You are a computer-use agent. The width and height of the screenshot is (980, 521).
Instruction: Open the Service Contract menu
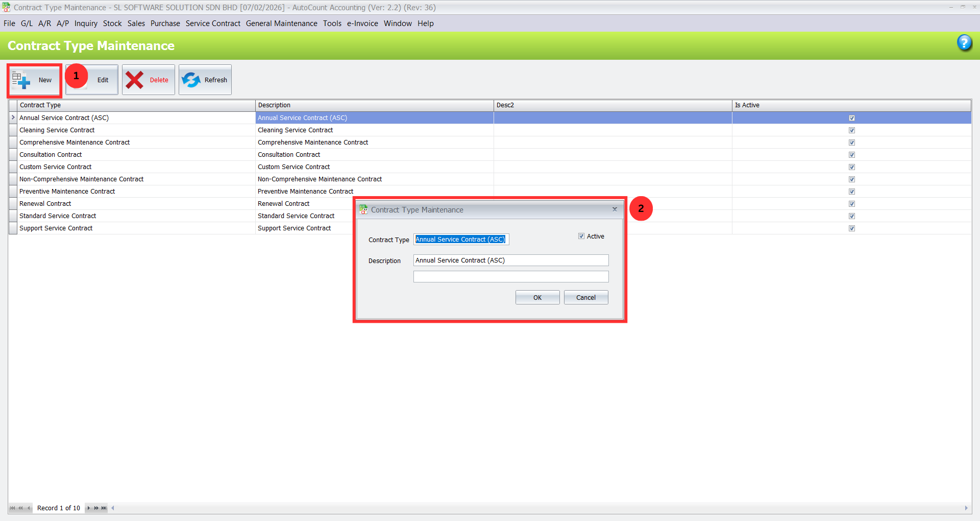(213, 23)
